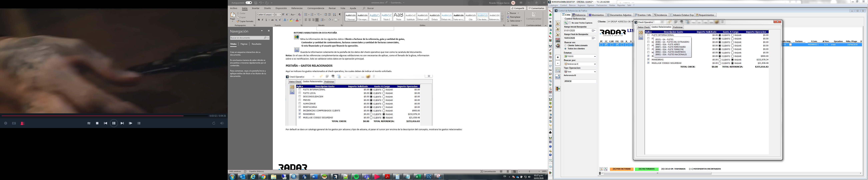
Task: Click the Word zoom slider in status bar
Action: 530,171
